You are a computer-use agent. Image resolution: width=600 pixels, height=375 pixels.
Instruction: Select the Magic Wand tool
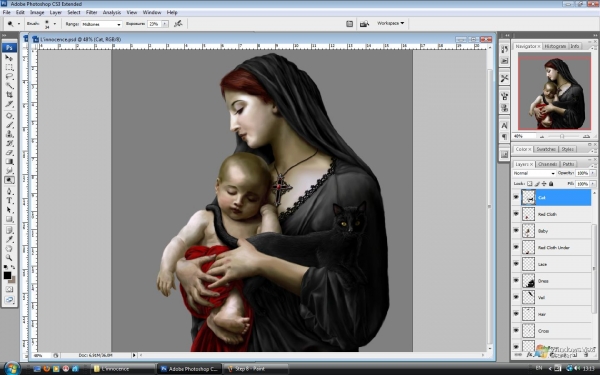9,85
